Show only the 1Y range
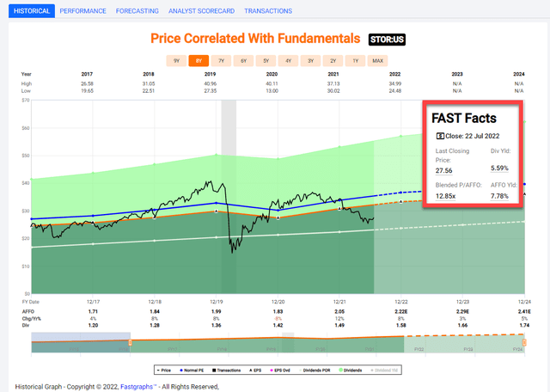The height and width of the screenshot is (392, 550). click(x=355, y=61)
